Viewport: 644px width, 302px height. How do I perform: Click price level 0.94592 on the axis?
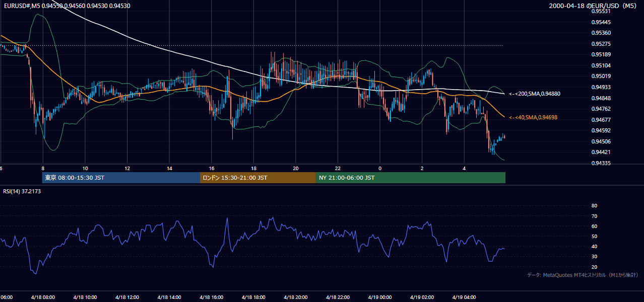click(601, 131)
